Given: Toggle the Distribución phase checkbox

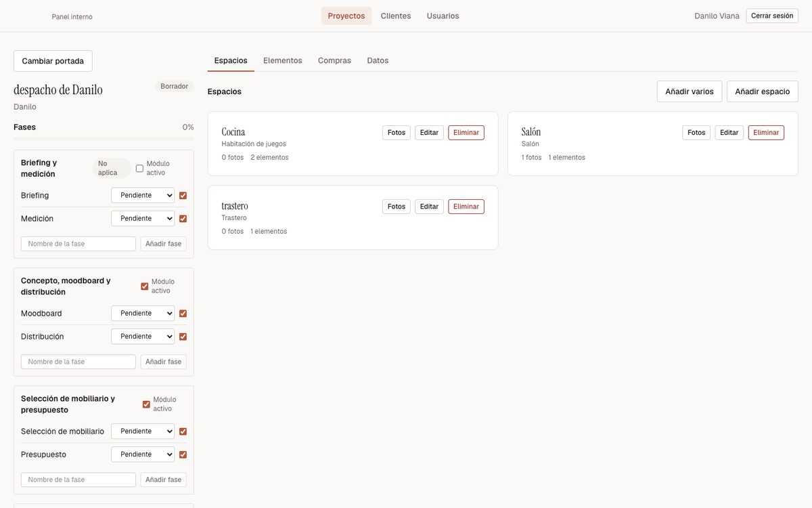Looking at the screenshot, I should [x=183, y=336].
